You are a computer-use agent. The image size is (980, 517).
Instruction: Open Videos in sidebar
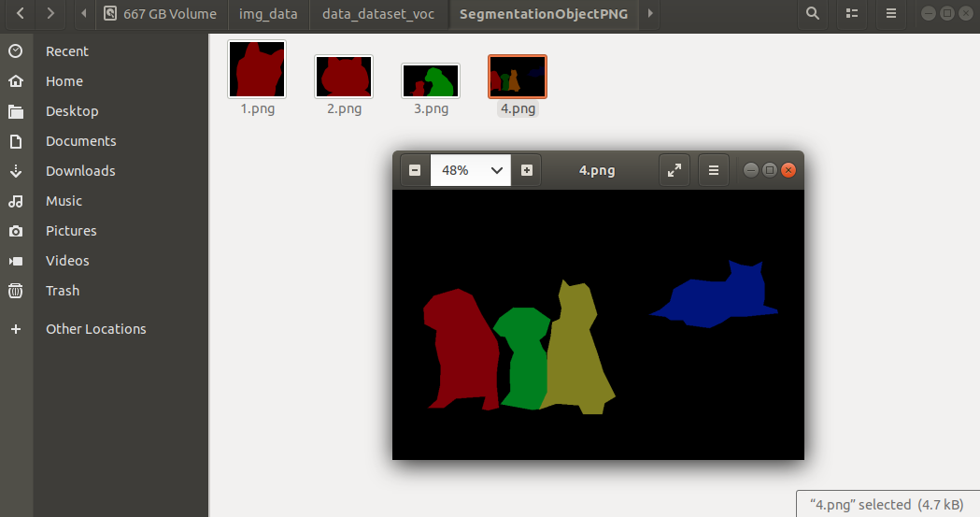point(67,261)
